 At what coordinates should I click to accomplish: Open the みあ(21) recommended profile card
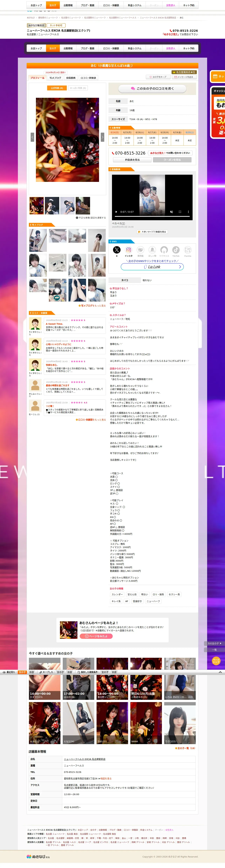[x=45, y=723]
